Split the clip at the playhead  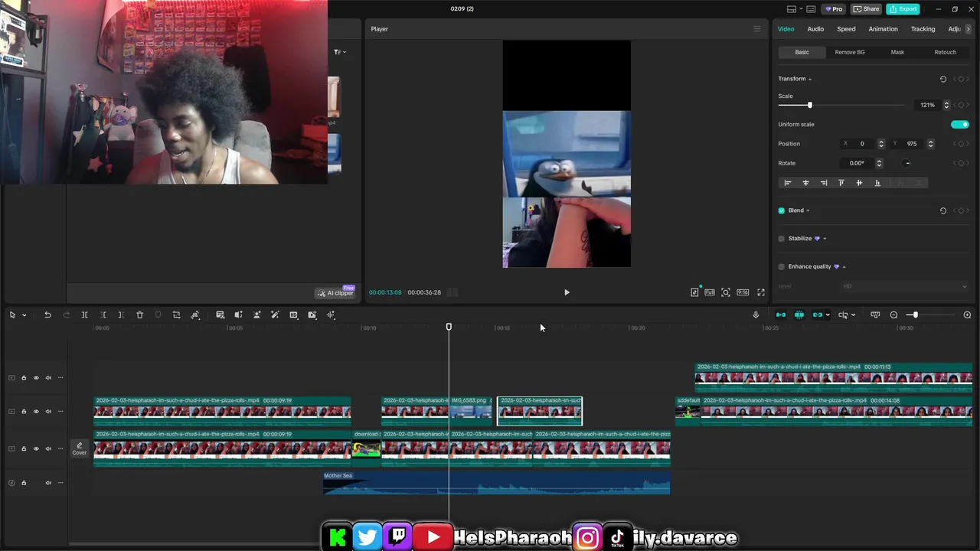pos(84,315)
